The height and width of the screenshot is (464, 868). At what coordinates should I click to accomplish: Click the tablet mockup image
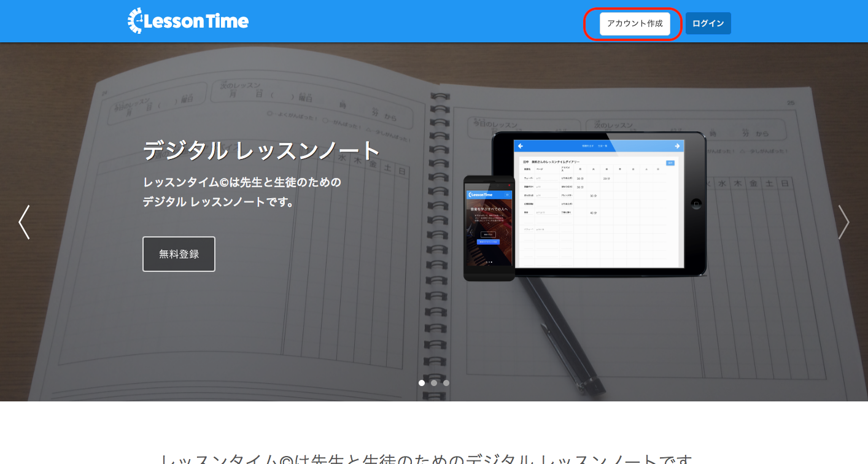coord(599,204)
